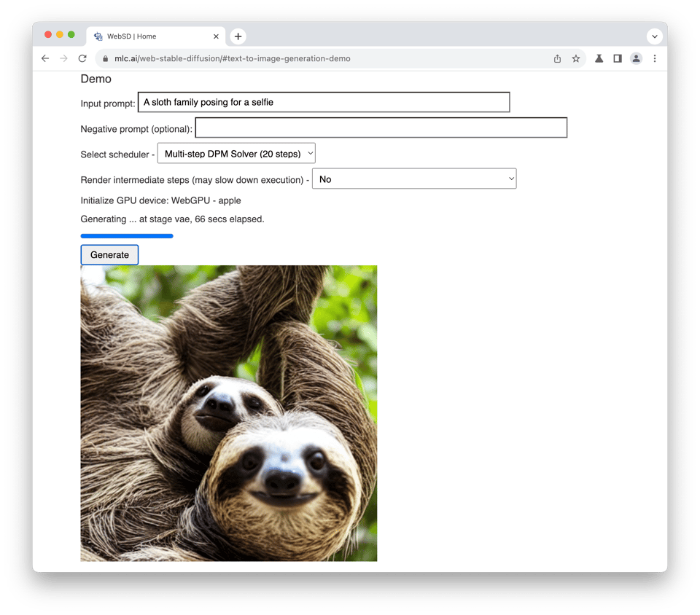Click the blue generation progress bar
The height and width of the screenshot is (615, 700).
click(x=127, y=236)
